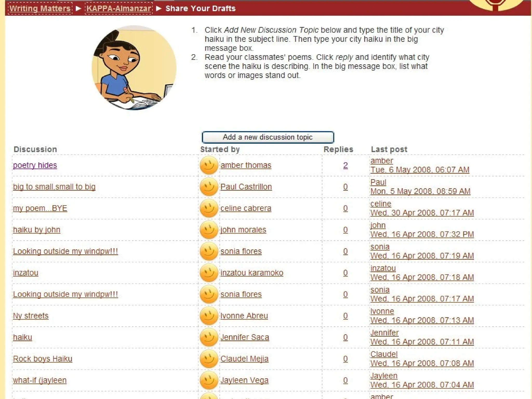This screenshot has width=532, height=399.
Task: Click amber thomas's smiley avatar icon
Action: tap(209, 165)
